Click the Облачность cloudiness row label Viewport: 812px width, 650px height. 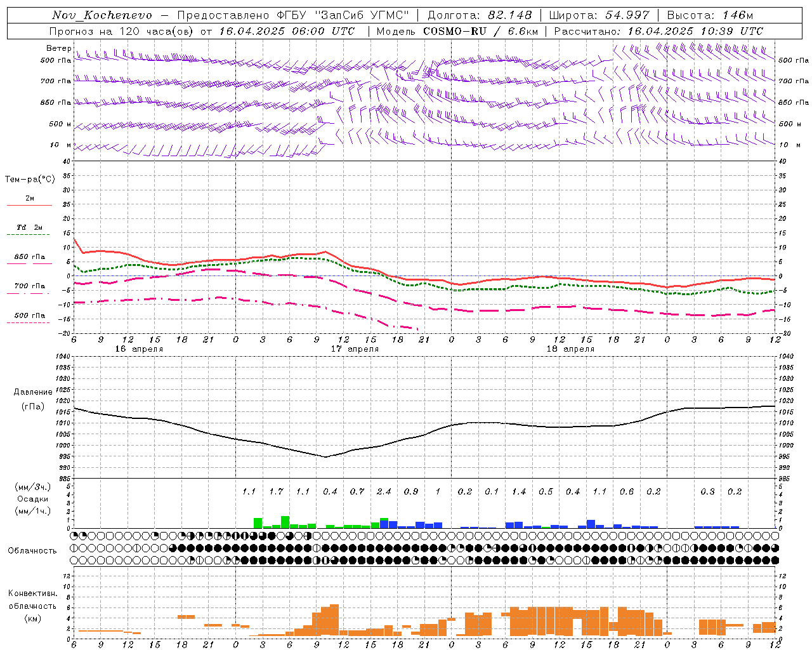(32, 550)
